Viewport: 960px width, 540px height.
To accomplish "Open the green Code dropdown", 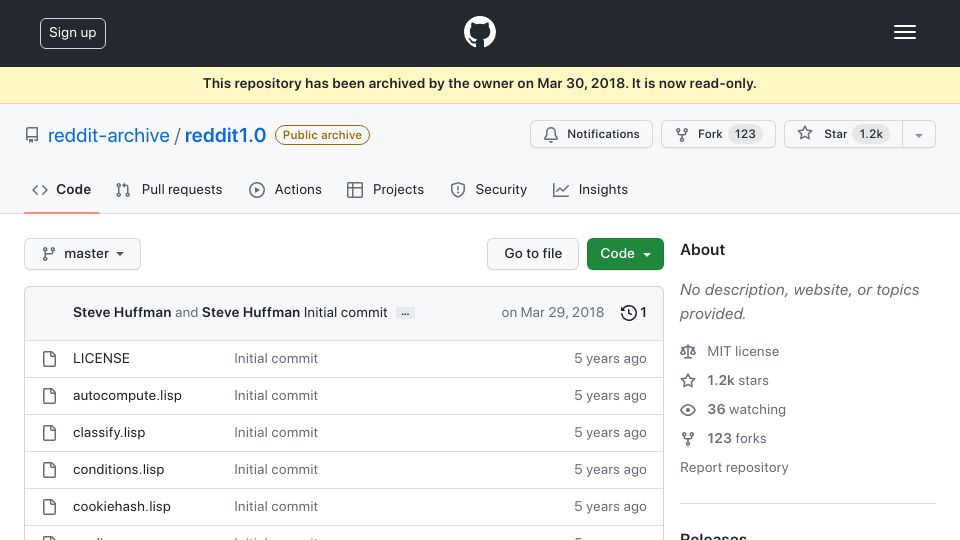I will click(x=625, y=254).
